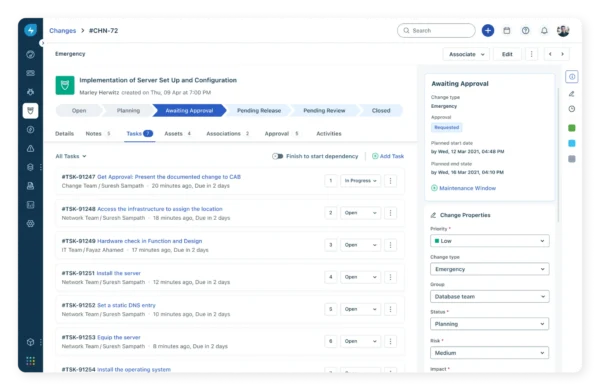Image resolution: width=600 pixels, height=390 pixels.
Task: Open task Install the server link
Action: coord(119,273)
